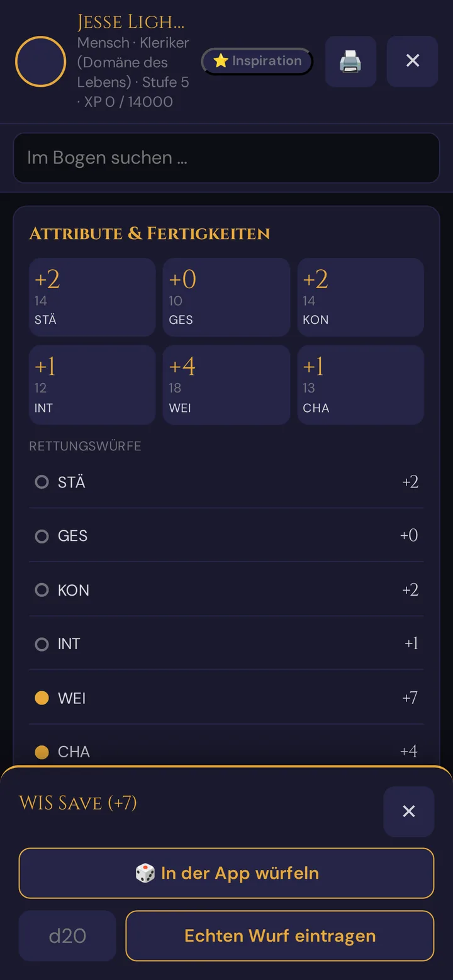The width and height of the screenshot is (453, 980).
Task: Click the d20 value field
Action: (x=67, y=936)
